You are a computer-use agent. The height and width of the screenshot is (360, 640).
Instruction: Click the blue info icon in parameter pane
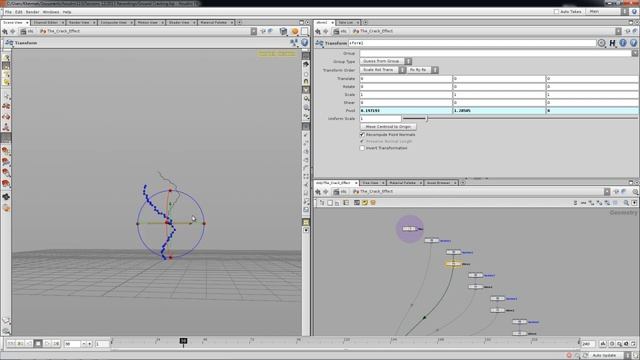pos(623,43)
